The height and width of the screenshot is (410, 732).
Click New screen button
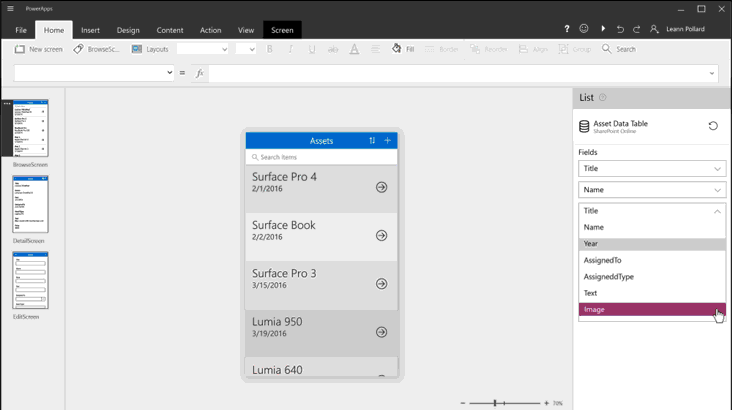pos(38,49)
